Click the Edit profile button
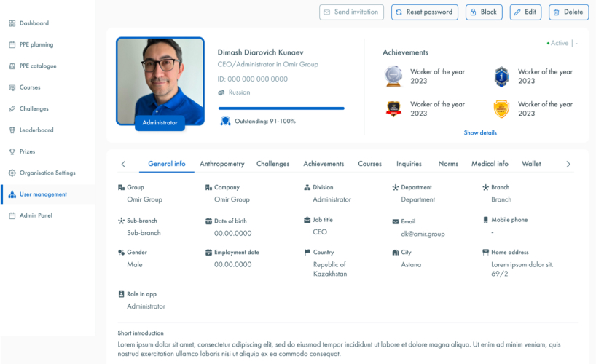The width and height of the screenshot is (596, 364). 525,12
